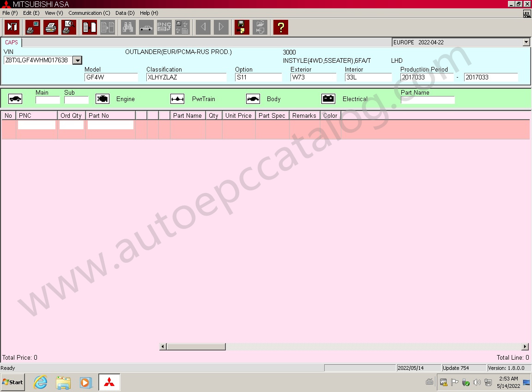Screen dimensions: 532x392
Task: Select the Body group icon
Action: click(x=253, y=99)
